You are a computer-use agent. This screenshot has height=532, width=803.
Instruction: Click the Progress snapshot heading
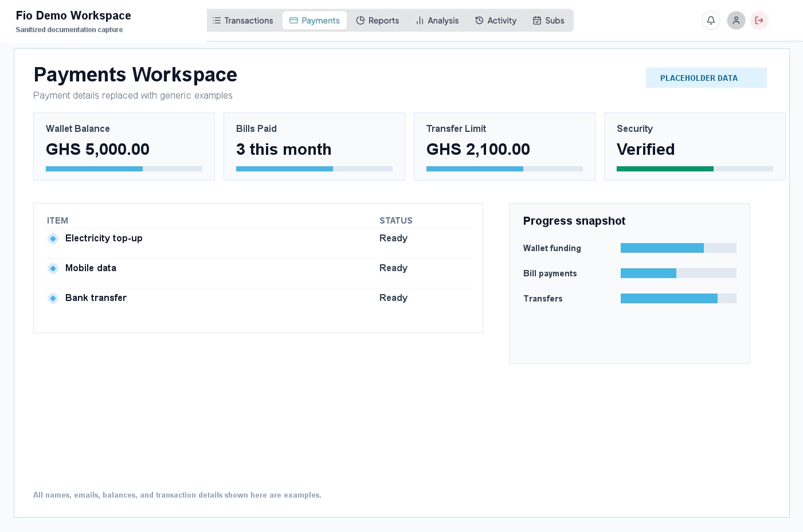[574, 221]
